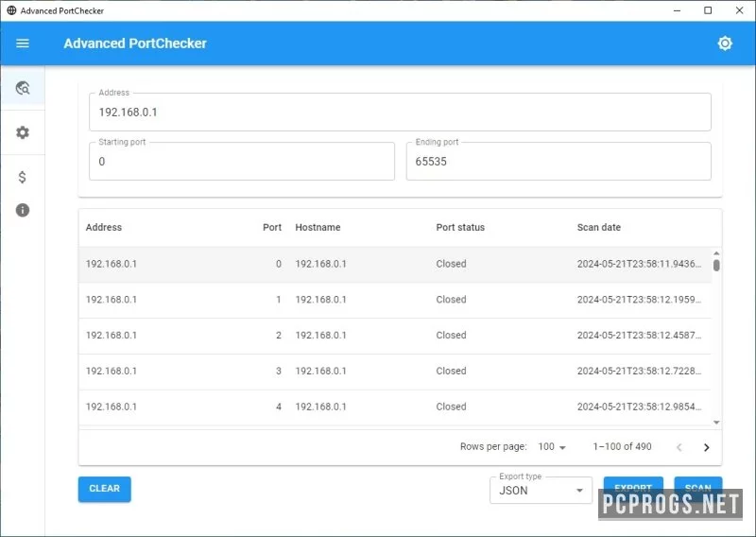Image resolution: width=756 pixels, height=537 pixels.
Task: Click the SCAN button
Action: [x=697, y=488]
